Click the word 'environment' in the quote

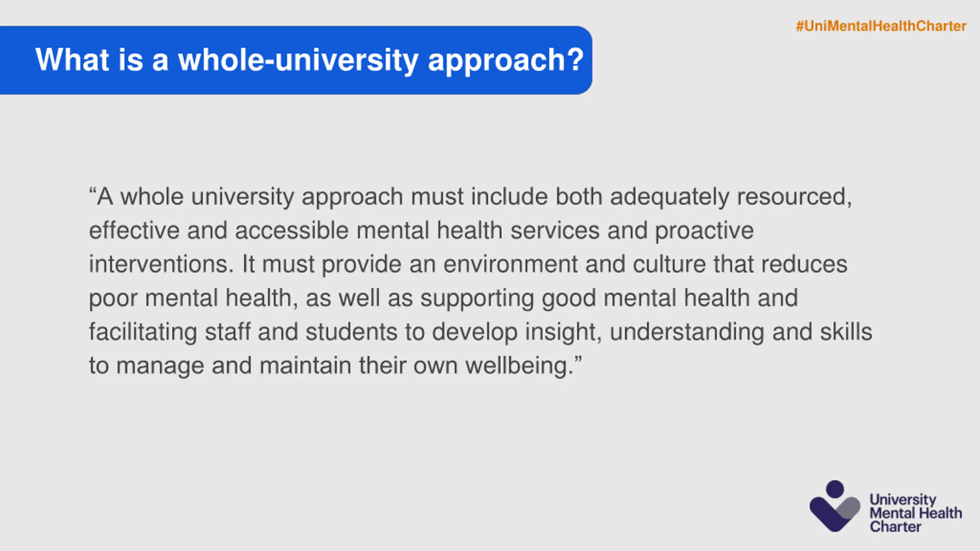(510, 264)
